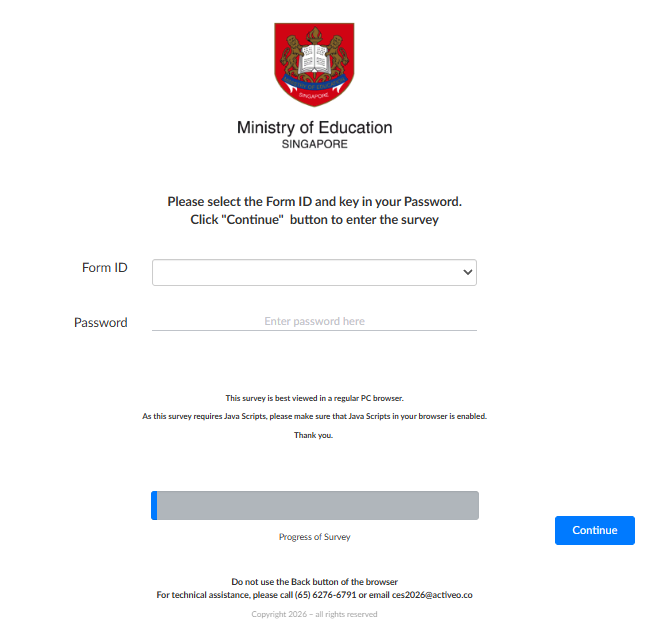
Task: Click the 'best viewed in a regular PC browser' note
Action: 314,398
